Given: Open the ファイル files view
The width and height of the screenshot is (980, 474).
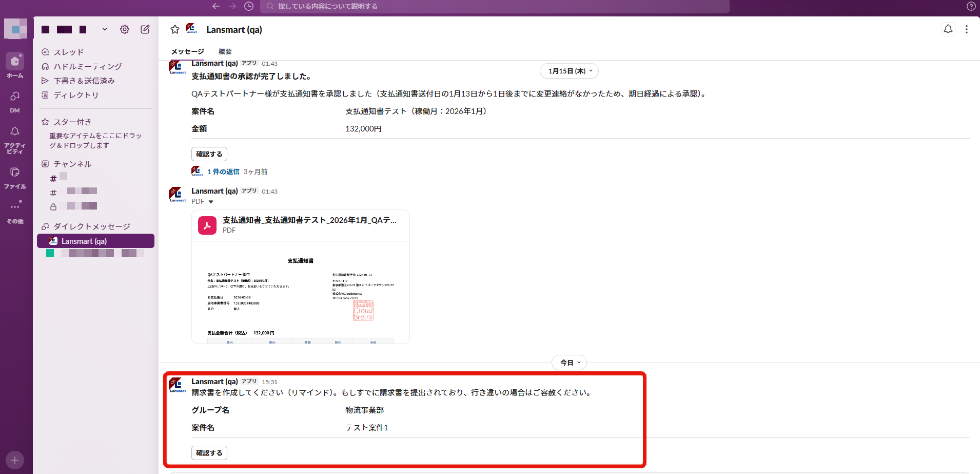Looking at the screenshot, I should tap(15, 177).
